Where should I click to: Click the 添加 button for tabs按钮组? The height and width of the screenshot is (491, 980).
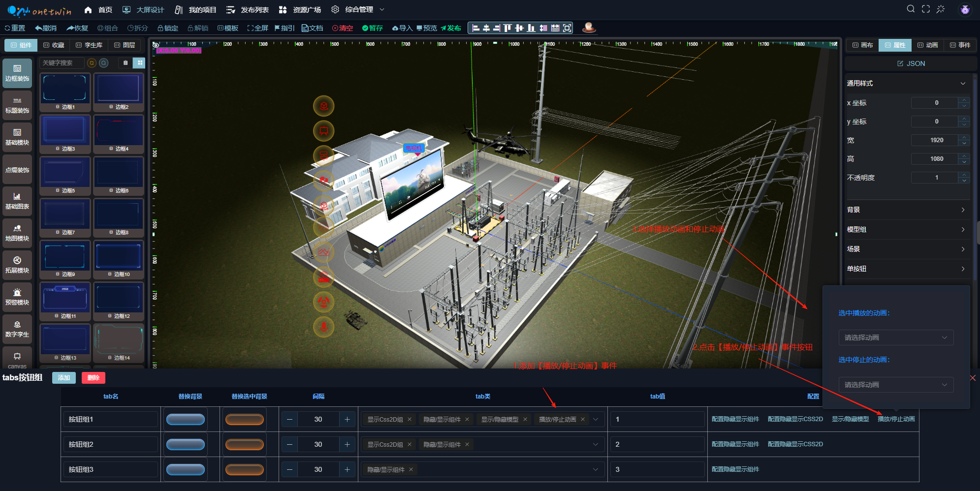[x=64, y=378]
